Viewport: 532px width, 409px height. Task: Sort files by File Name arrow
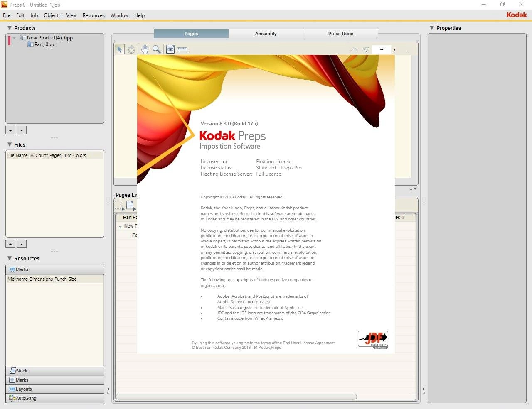point(32,155)
